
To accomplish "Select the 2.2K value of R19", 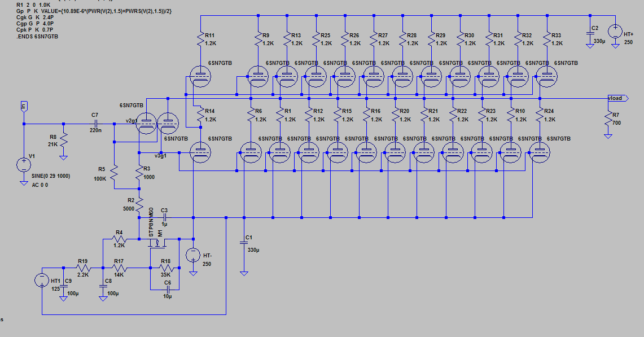I will point(83,274).
